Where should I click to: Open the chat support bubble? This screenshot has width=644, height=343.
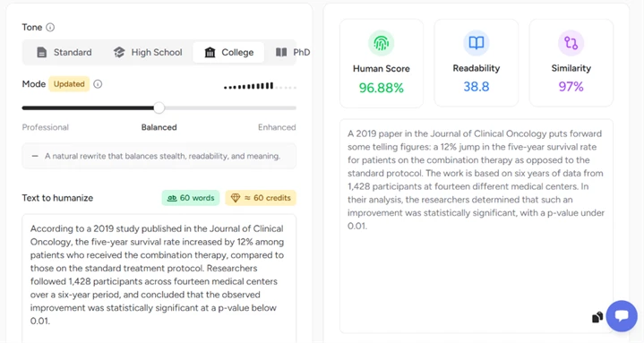click(622, 316)
